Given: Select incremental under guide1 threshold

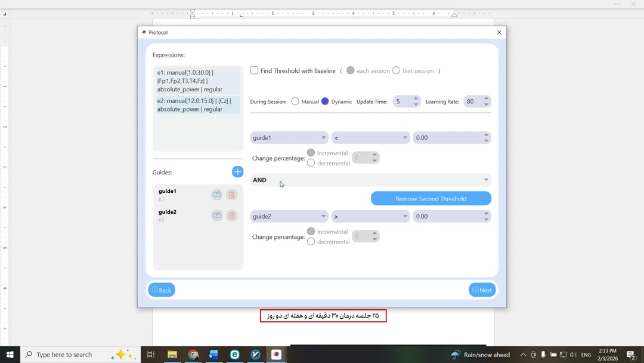Looking at the screenshot, I should [311, 153].
